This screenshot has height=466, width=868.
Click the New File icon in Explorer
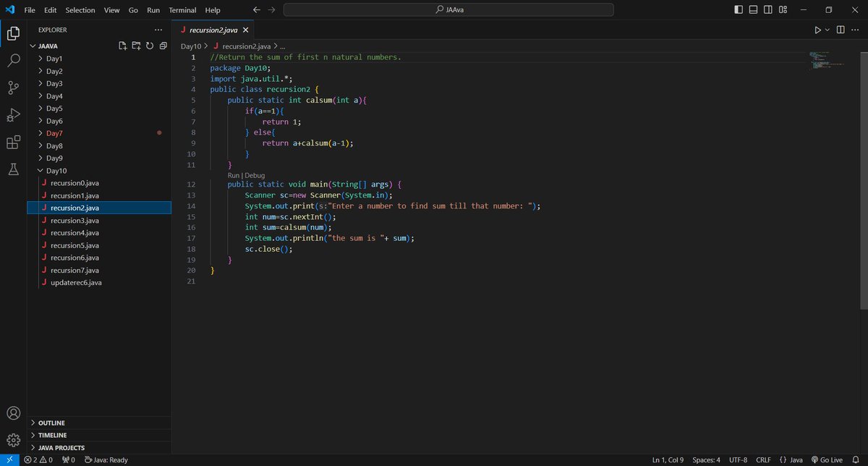(123, 46)
